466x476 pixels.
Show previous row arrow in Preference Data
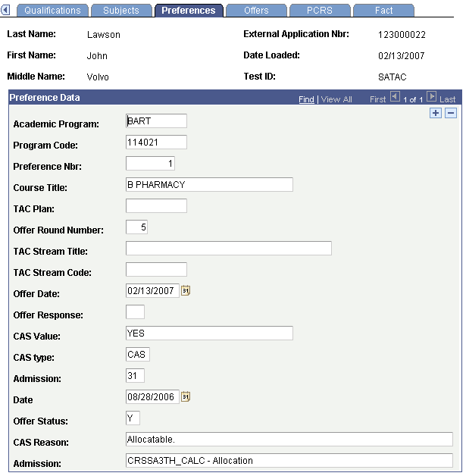coord(395,97)
